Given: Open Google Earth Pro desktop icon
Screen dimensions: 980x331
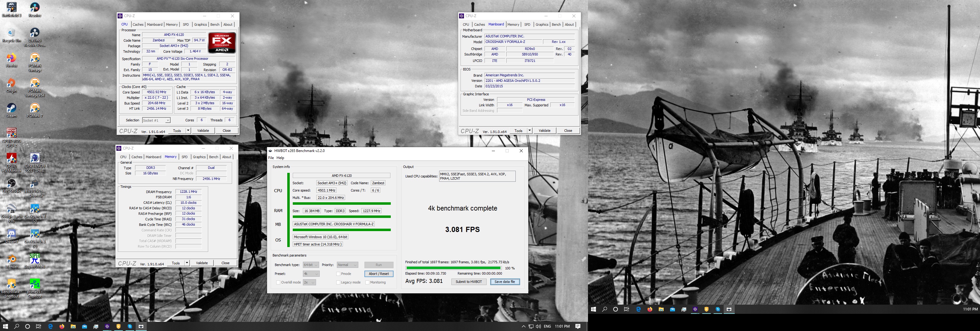Looking at the screenshot, I should tap(11, 213).
